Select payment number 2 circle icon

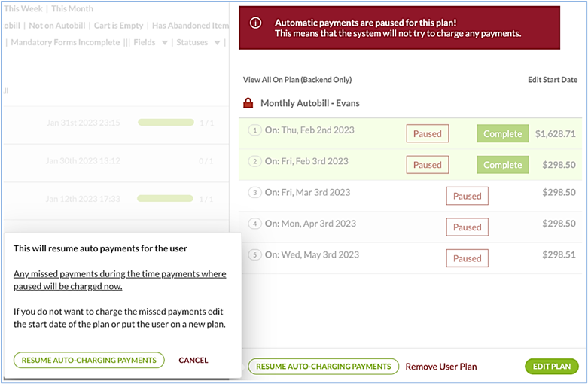[254, 161]
